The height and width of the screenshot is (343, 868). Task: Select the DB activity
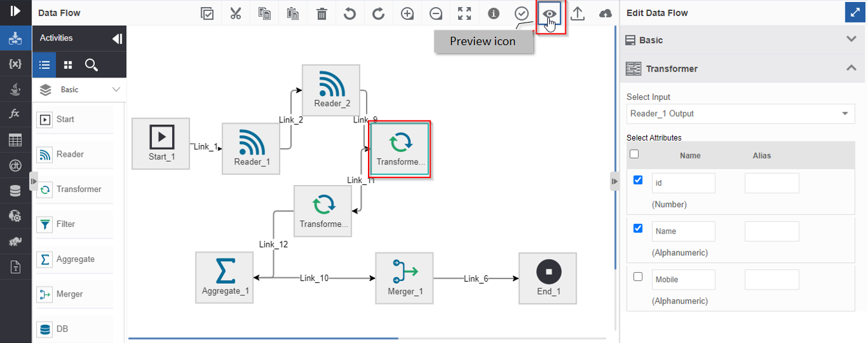(75, 329)
